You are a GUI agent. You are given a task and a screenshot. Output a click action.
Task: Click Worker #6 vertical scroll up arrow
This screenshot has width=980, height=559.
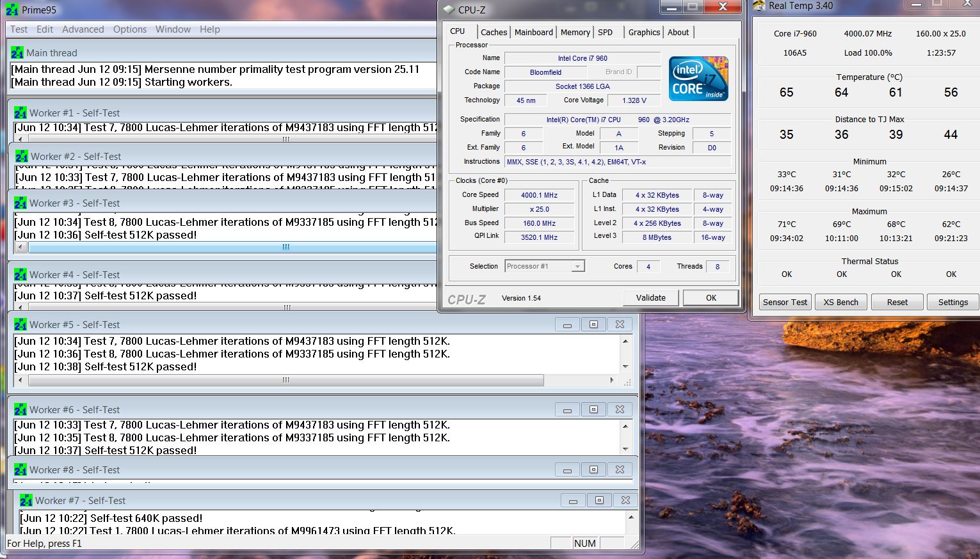[x=625, y=425]
